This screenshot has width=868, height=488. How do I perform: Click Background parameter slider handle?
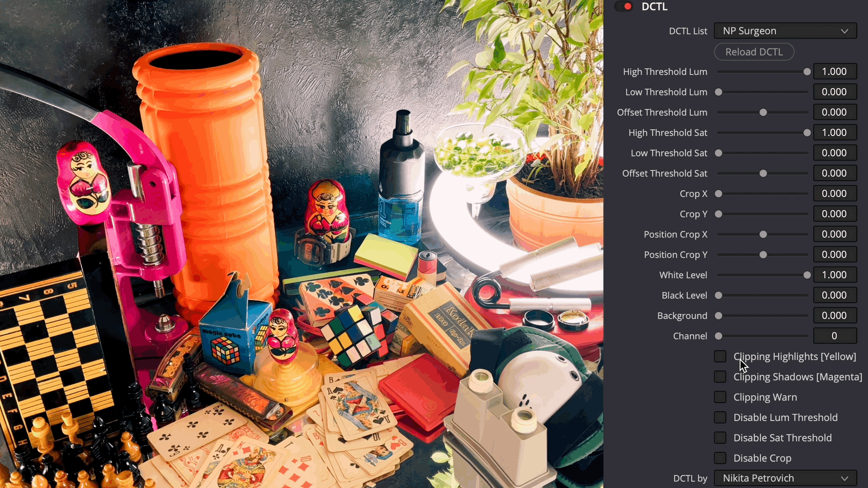pos(720,315)
